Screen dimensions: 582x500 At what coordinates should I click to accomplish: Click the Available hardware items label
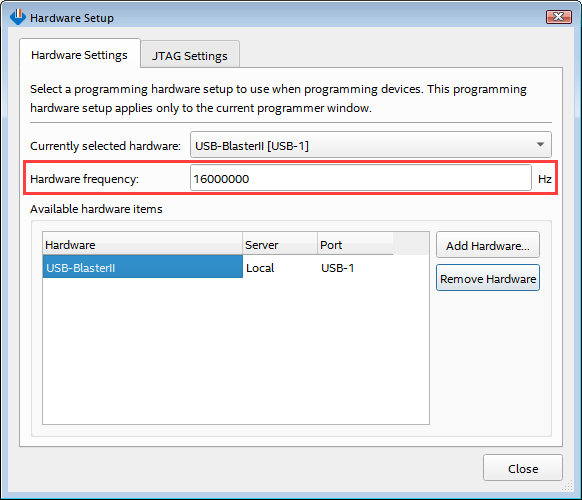(96, 209)
